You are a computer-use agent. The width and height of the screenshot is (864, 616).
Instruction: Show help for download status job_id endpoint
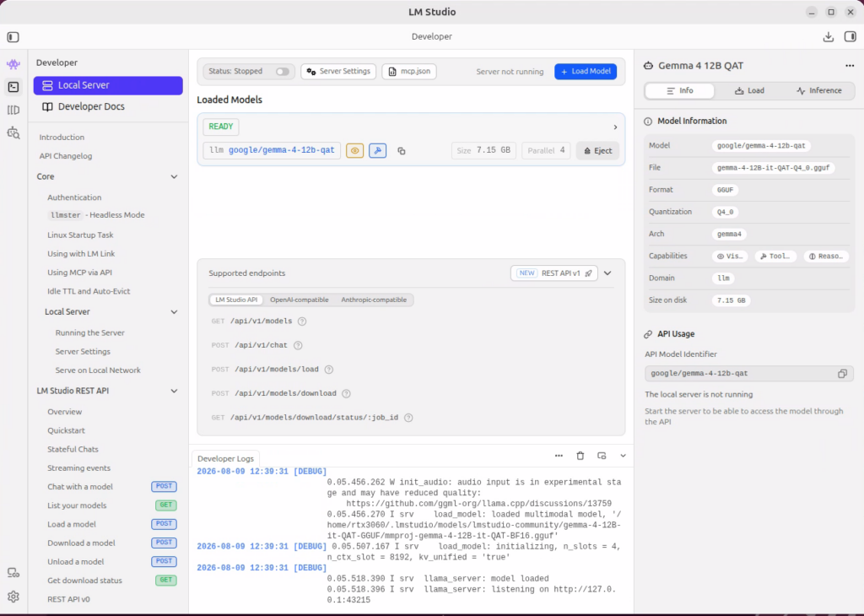(408, 418)
